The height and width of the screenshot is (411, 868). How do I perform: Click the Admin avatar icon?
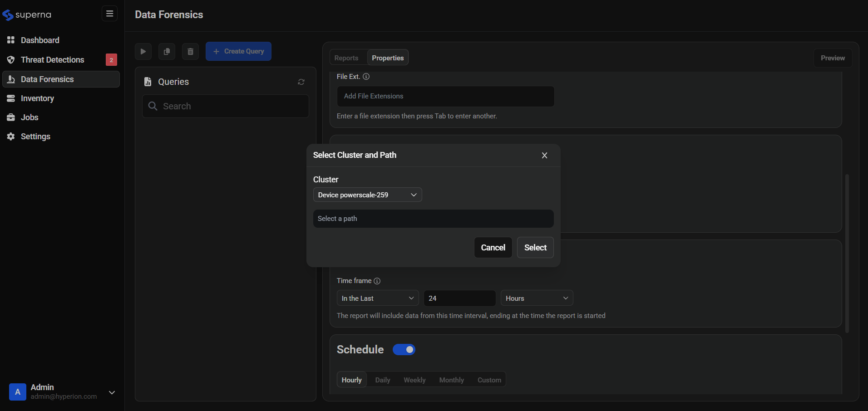coord(18,392)
